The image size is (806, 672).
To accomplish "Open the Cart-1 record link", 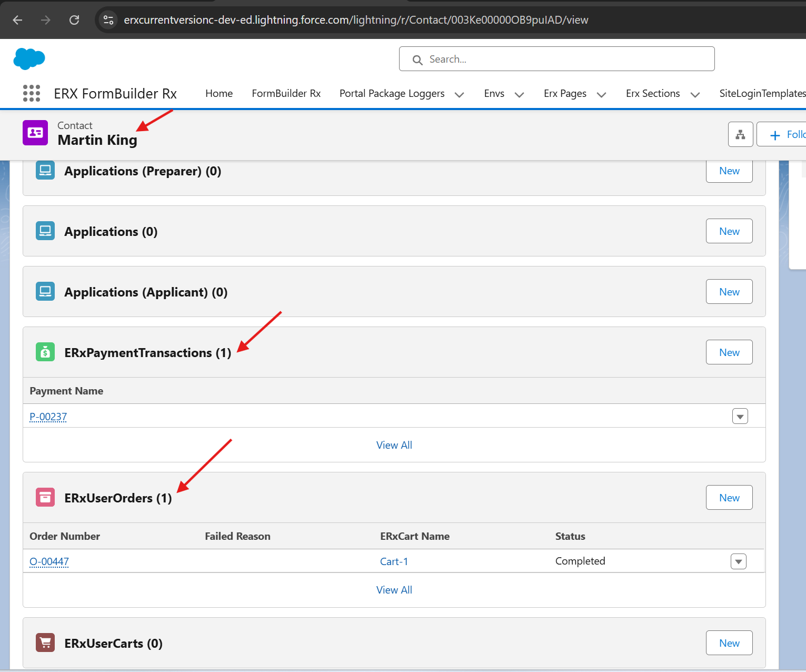I will (394, 561).
